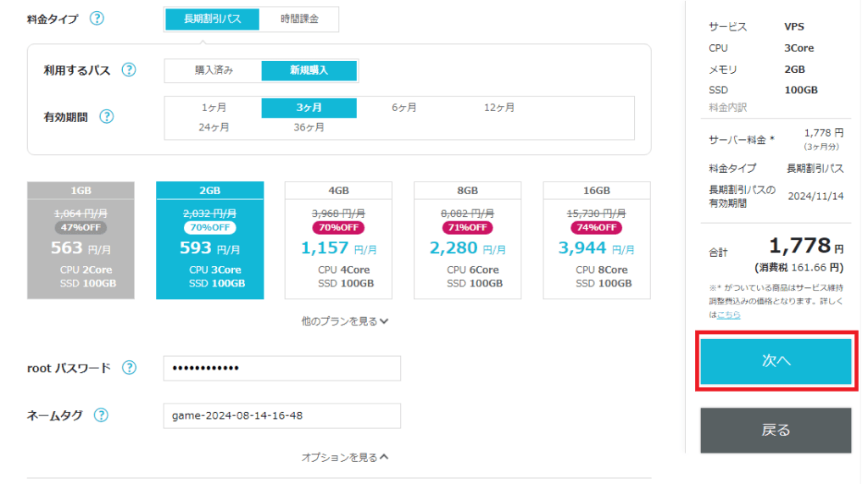This screenshot has height=484, width=868.
Task: Select the 1ヶ月 validity period
Action: click(x=214, y=108)
